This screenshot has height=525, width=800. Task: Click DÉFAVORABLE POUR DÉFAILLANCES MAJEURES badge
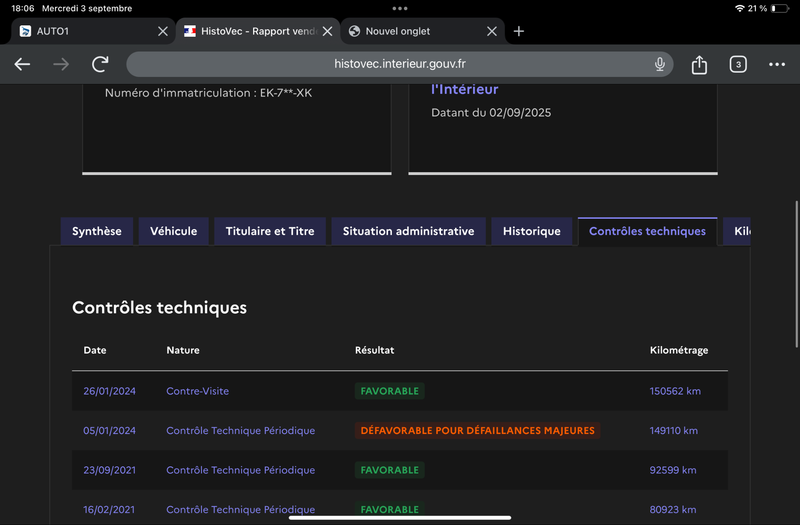478,430
